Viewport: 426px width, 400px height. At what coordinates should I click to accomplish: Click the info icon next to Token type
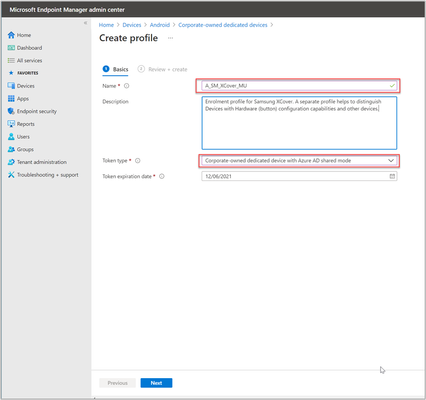138,161
